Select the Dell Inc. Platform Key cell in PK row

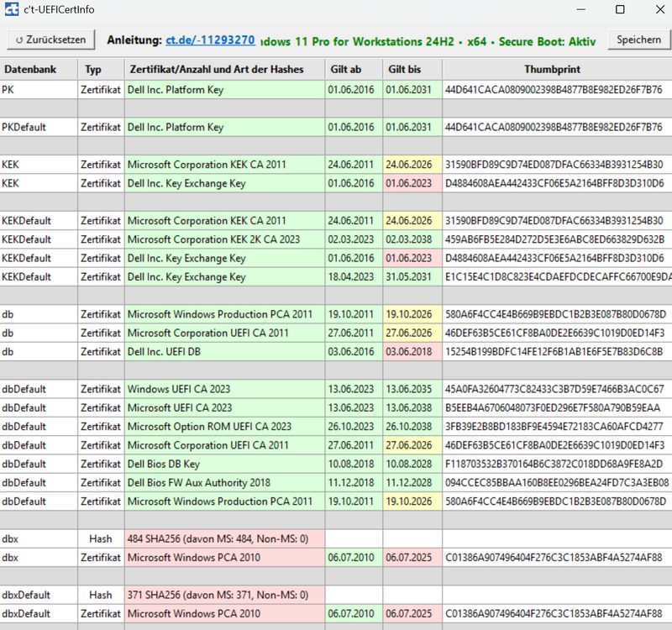click(224, 90)
